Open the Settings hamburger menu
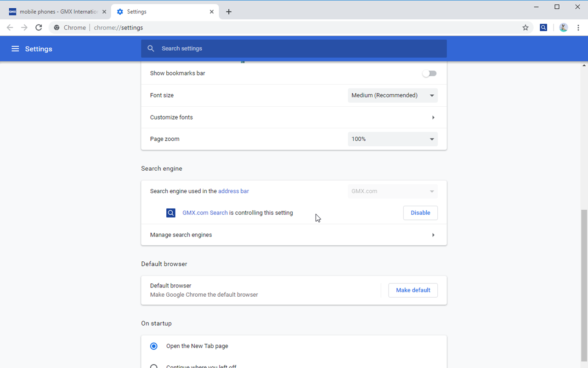 pos(15,49)
